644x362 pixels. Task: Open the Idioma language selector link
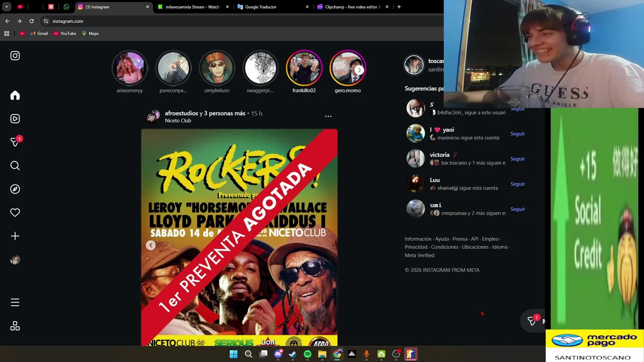click(500, 247)
